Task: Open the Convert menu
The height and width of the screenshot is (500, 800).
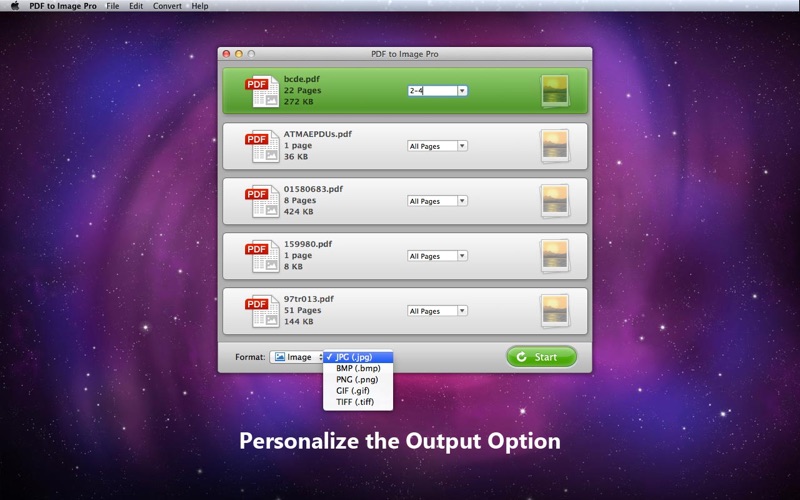Action: point(167,6)
